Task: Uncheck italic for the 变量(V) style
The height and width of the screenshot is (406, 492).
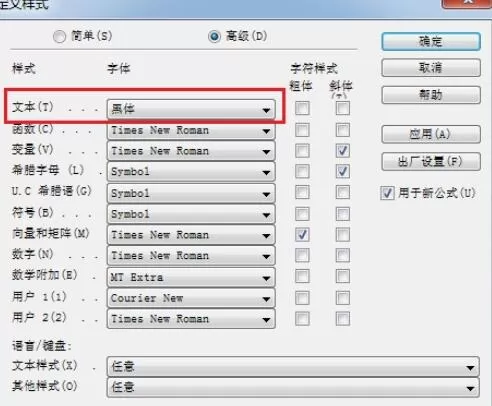Action: (343, 151)
